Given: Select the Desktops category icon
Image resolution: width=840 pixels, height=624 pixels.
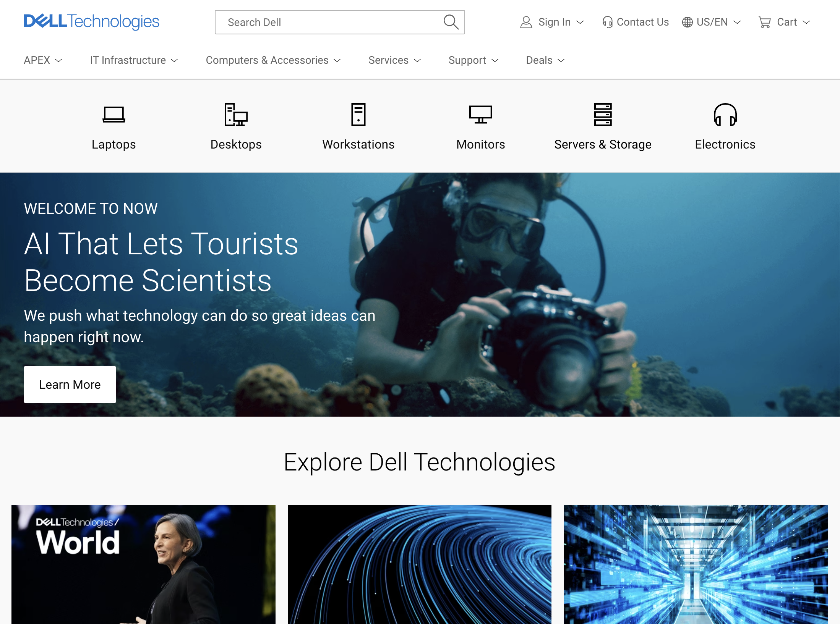Looking at the screenshot, I should coord(236,115).
